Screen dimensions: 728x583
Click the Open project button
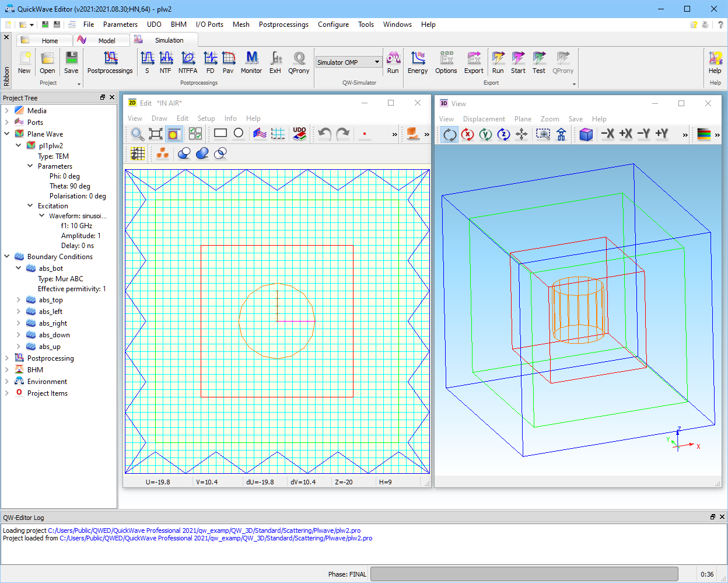47,62
